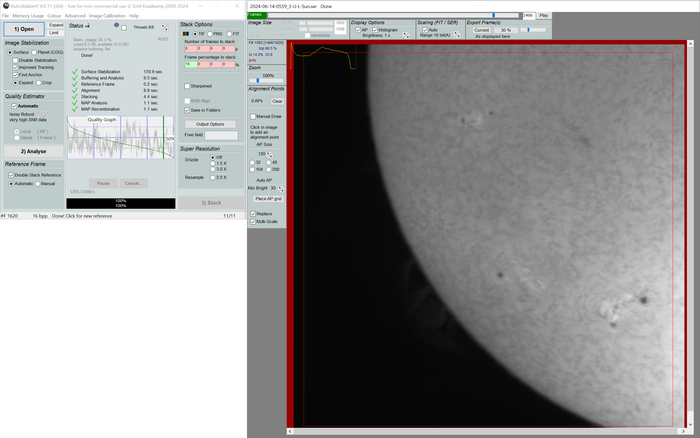
Task: Select PNG output format
Action: point(212,33)
